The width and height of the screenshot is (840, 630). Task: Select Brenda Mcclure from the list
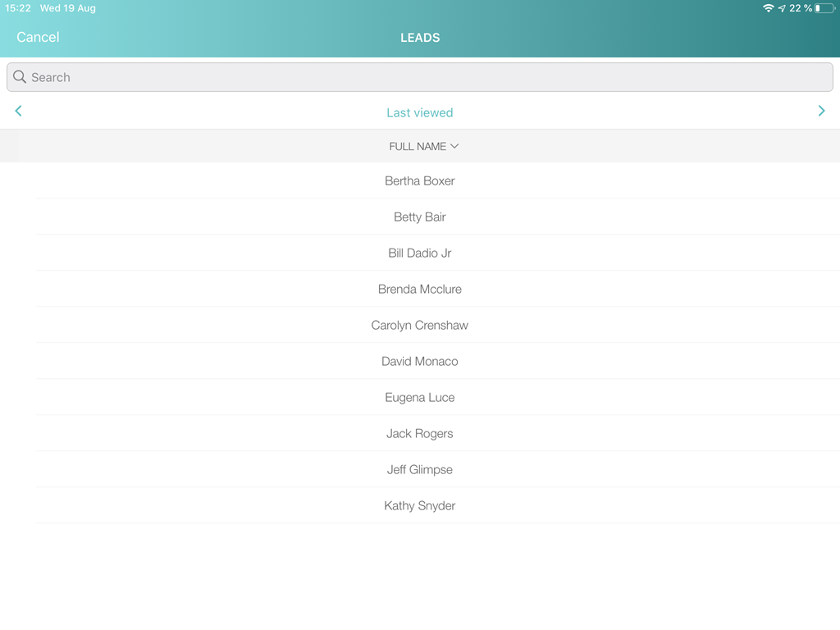tap(420, 289)
